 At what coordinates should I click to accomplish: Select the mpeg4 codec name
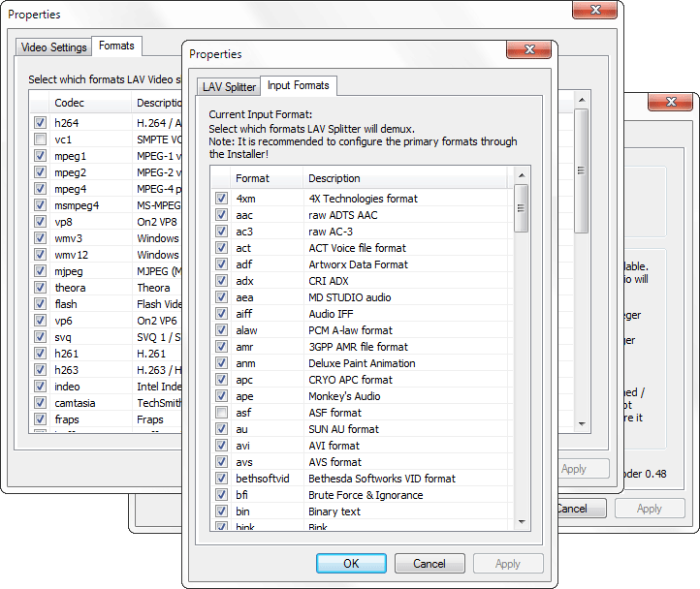[70, 189]
